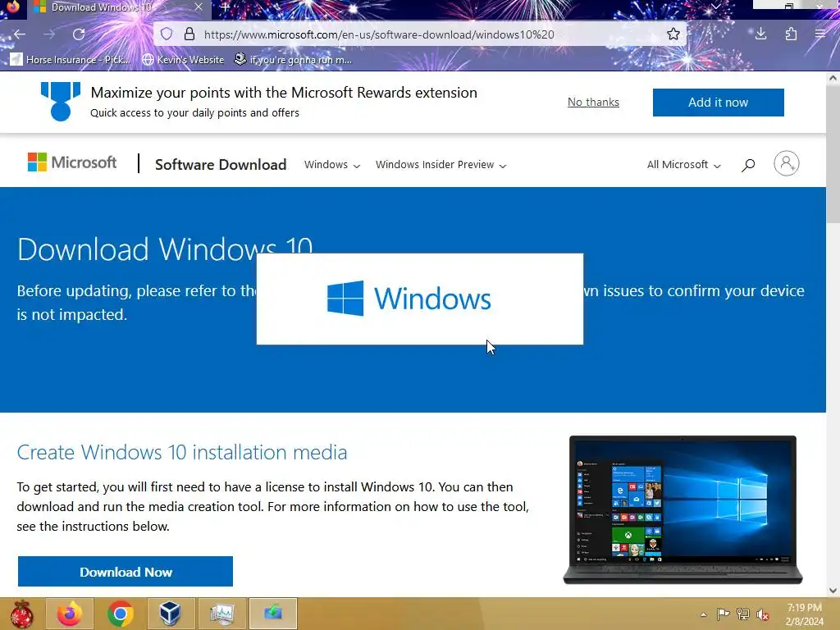Click the Microsoft Rewards medal icon
840x630 pixels.
click(61, 101)
